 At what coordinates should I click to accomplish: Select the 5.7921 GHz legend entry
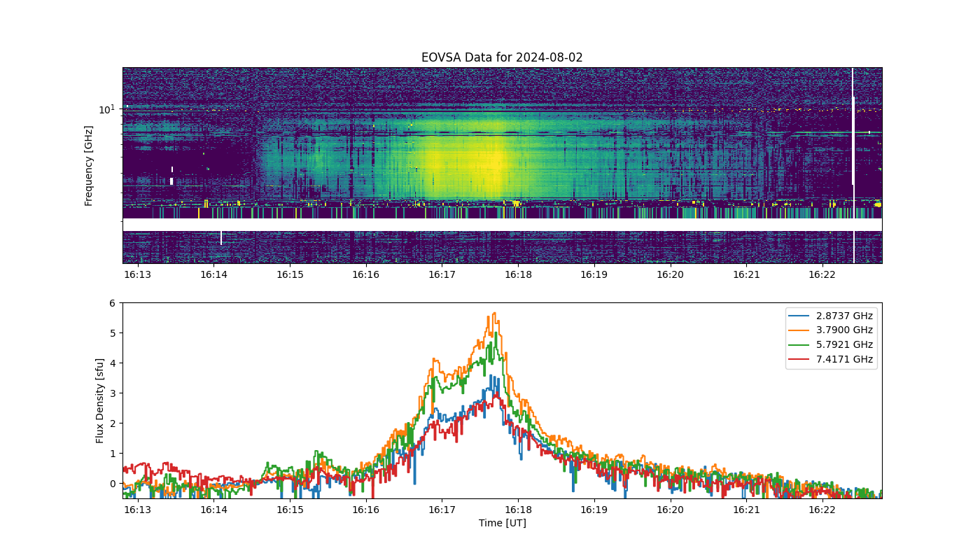coord(831,345)
